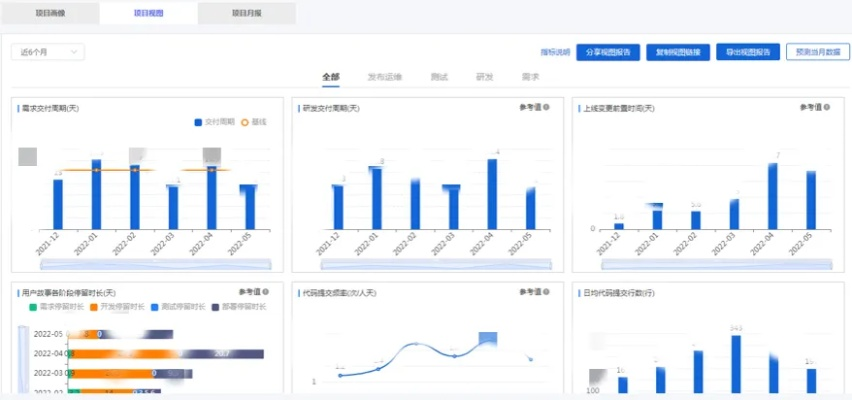Click the blue 交付周期 legend icon
The height and width of the screenshot is (400, 852).
(x=198, y=122)
